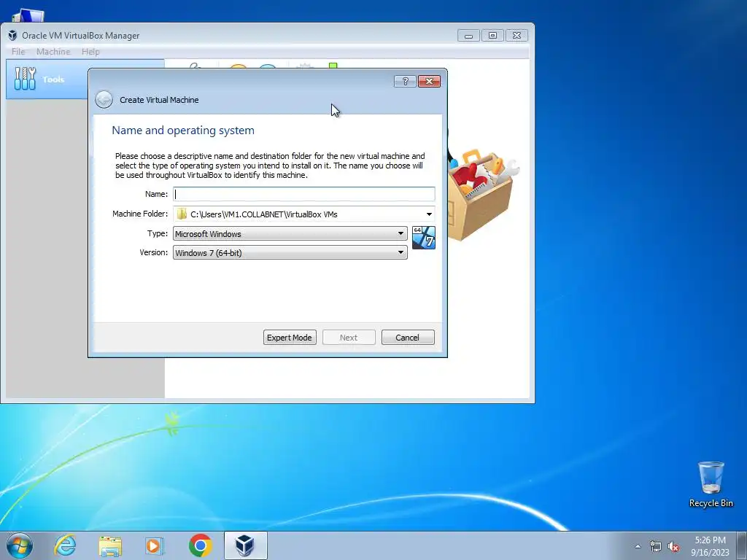Minimize the VirtualBox Manager window
Screen dimensions: 747x560
coord(468,36)
